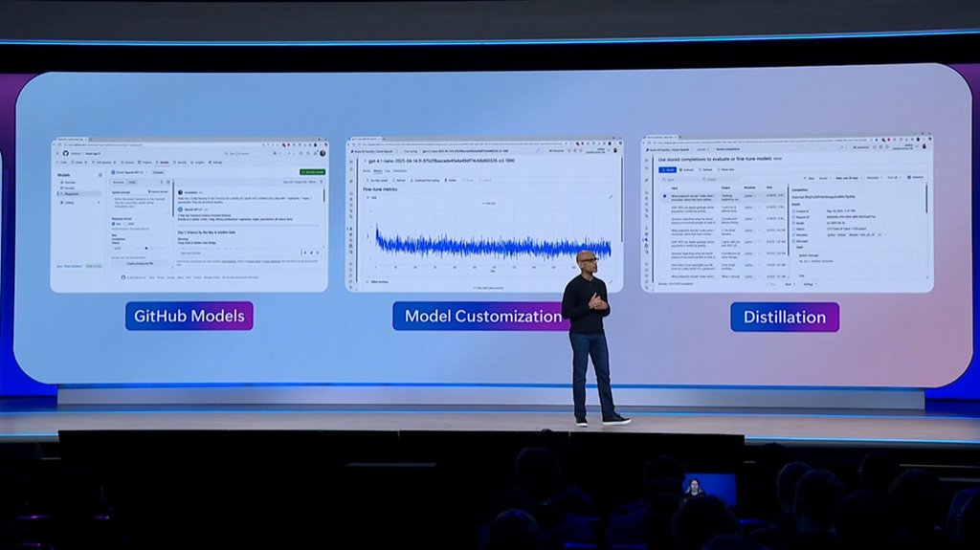Screen dimensions: 980x550
Task: Toggle the left navigation menu icon in Distillation window
Action: tap(646, 160)
